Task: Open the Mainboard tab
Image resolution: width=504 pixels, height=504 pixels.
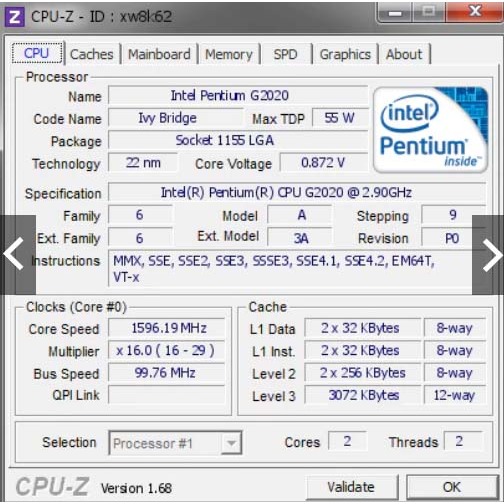Action: tap(159, 54)
